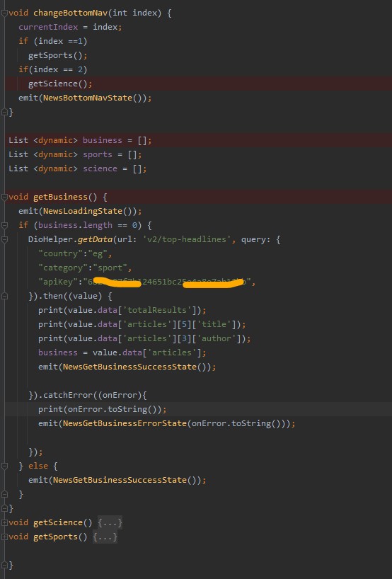Click the 'totalResults' string in the print call
Viewport: 392px width, 579px height.
[157, 310]
